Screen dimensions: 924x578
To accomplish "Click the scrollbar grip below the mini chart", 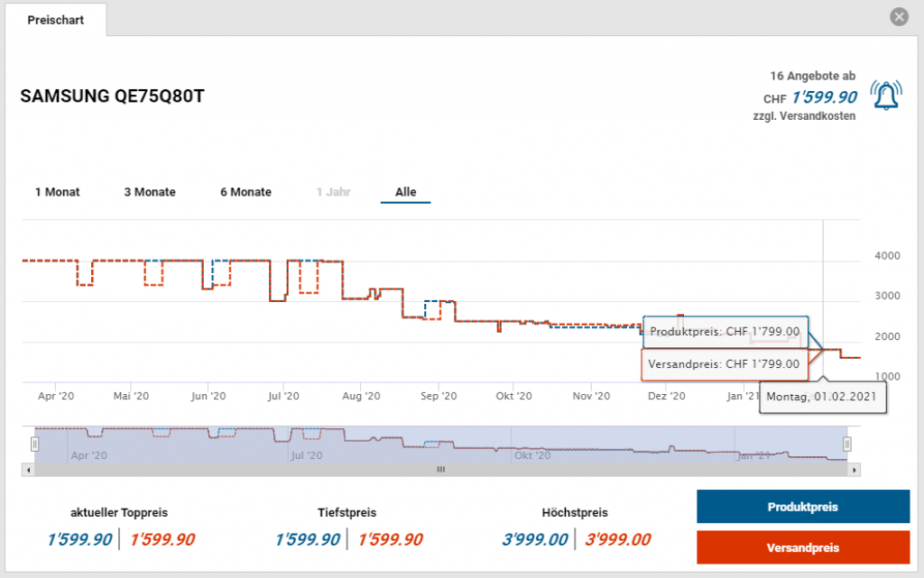I will [441, 470].
